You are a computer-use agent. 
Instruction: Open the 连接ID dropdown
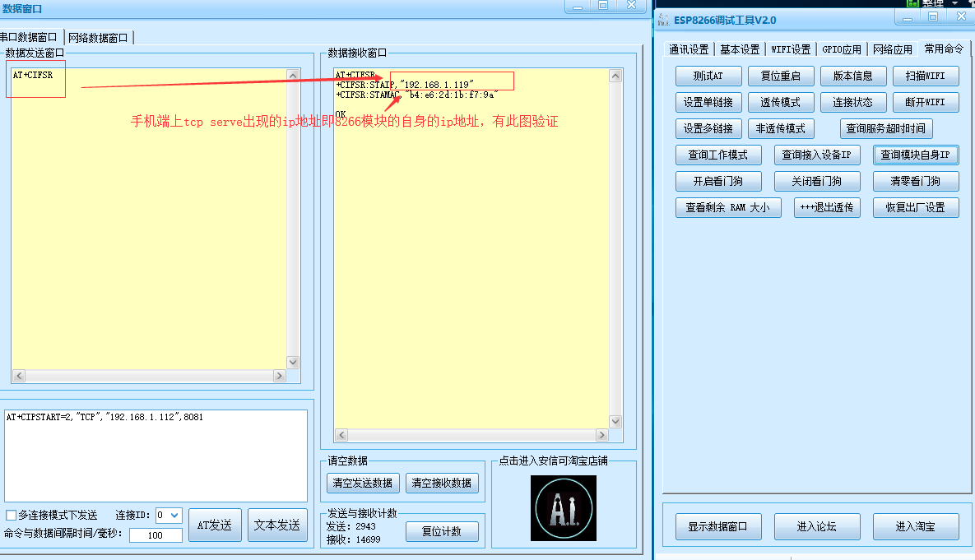coord(169,515)
